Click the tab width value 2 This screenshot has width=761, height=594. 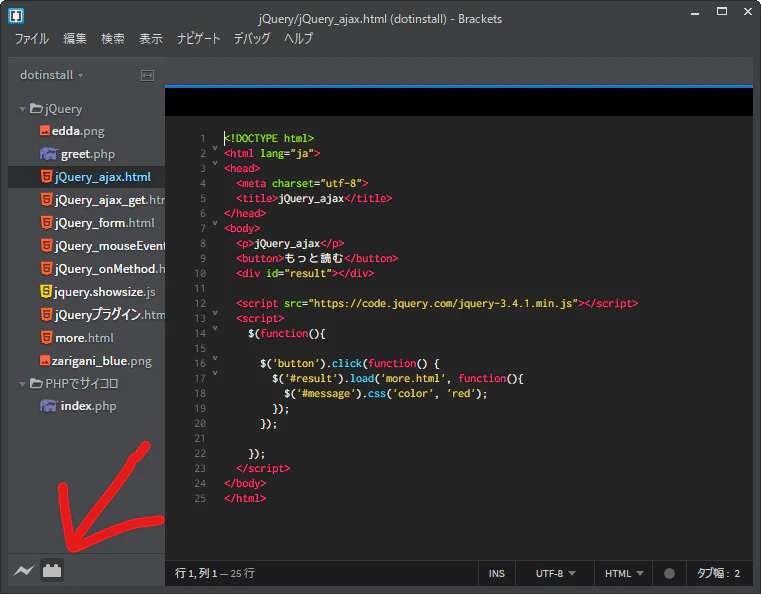coord(737,574)
